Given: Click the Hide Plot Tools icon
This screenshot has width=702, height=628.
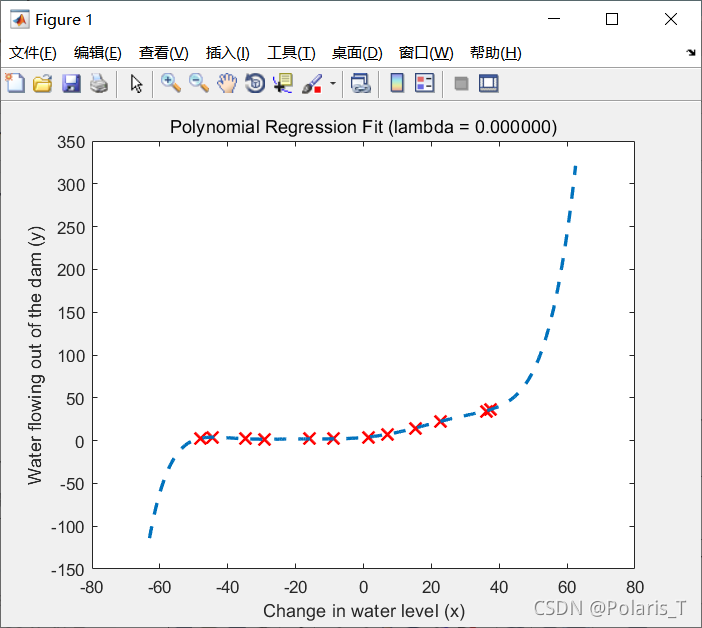Looking at the screenshot, I should (461, 83).
